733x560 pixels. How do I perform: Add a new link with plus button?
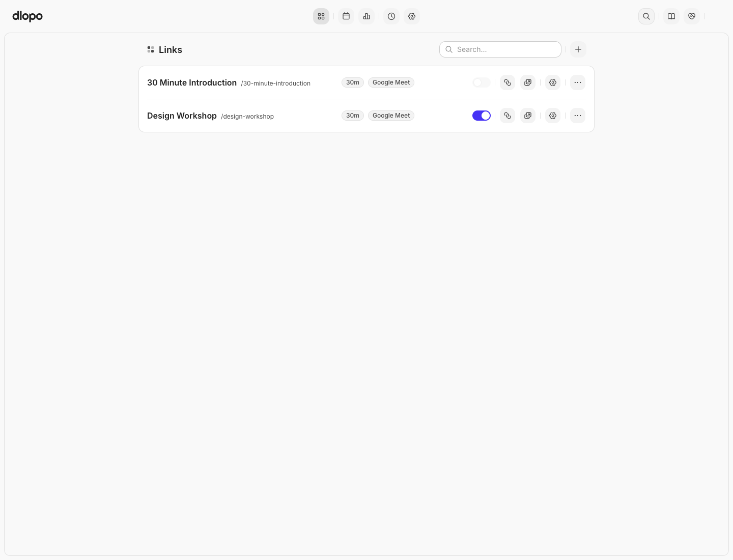click(x=578, y=49)
